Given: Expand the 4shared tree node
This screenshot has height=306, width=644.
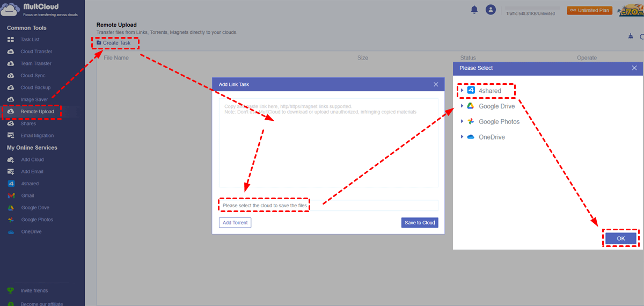Looking at the screenshot, I should (x=462, y=91).
